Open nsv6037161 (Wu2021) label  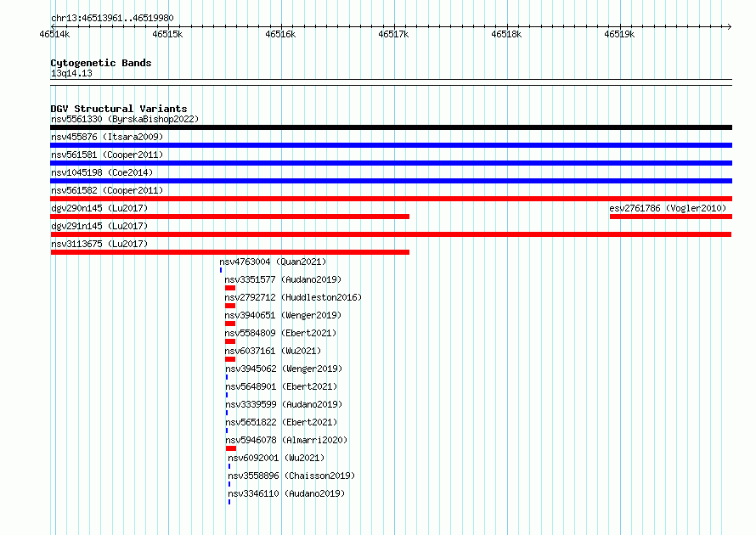[273, 351]
